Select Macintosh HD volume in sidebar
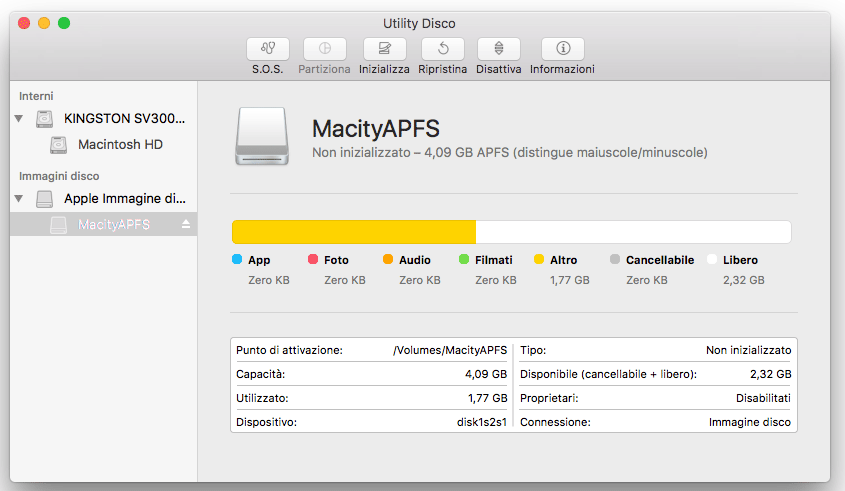 (x=120, y=145)
